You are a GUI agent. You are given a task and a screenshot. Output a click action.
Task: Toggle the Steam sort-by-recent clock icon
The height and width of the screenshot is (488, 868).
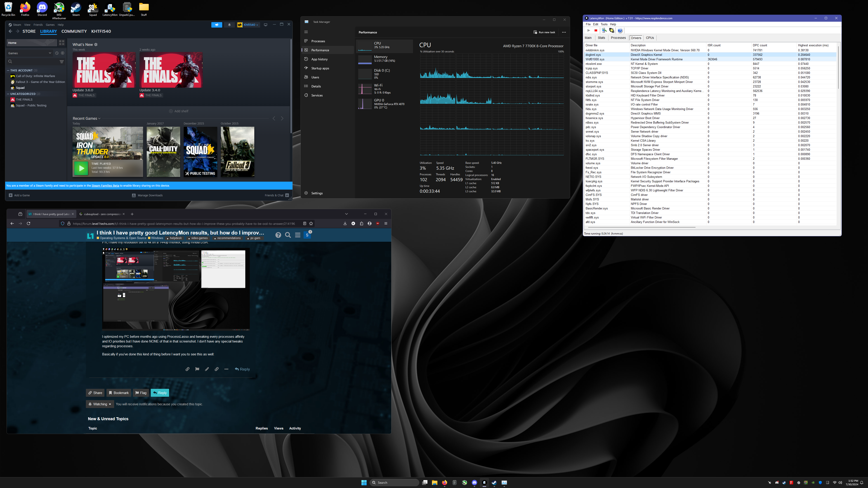point(57,53)
